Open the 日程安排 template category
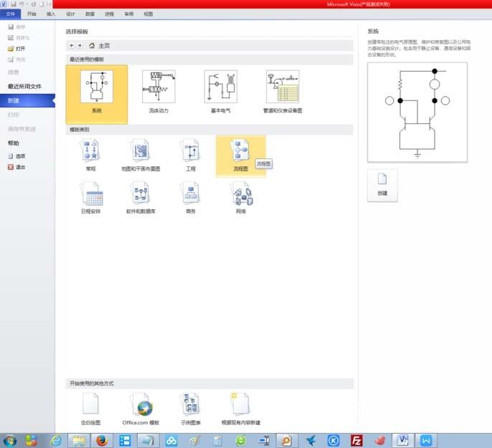The width and height of the screenshot is (492, 448). pyautogui.click(x=90, y=198)
